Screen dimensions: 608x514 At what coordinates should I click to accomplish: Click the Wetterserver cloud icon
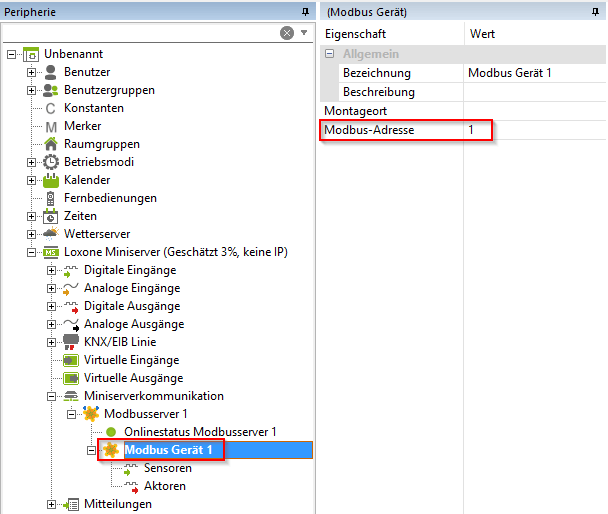pos(50,234)
